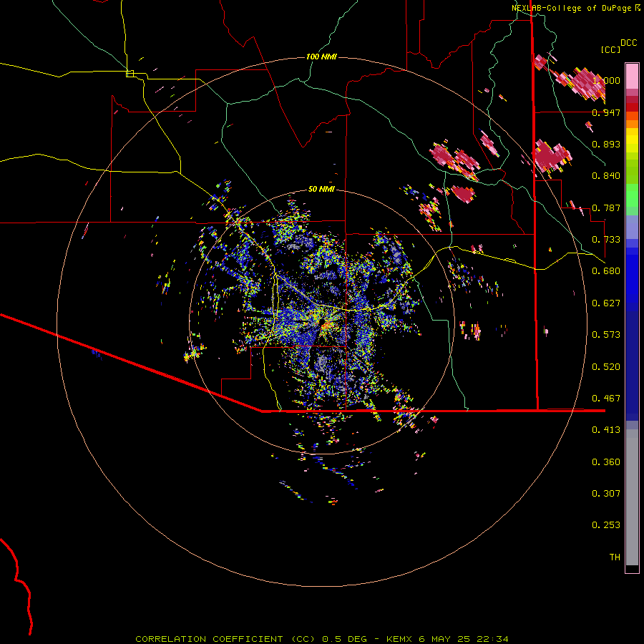Screen dimensions: 644x644
Task: Pick the bright green segment of the color bar
Action: tap(632, 195)
